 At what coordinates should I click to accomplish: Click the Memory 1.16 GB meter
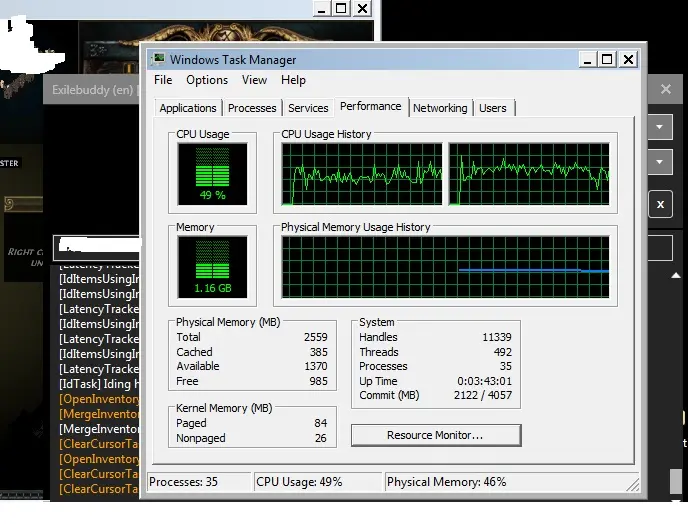tap(212, 267)
